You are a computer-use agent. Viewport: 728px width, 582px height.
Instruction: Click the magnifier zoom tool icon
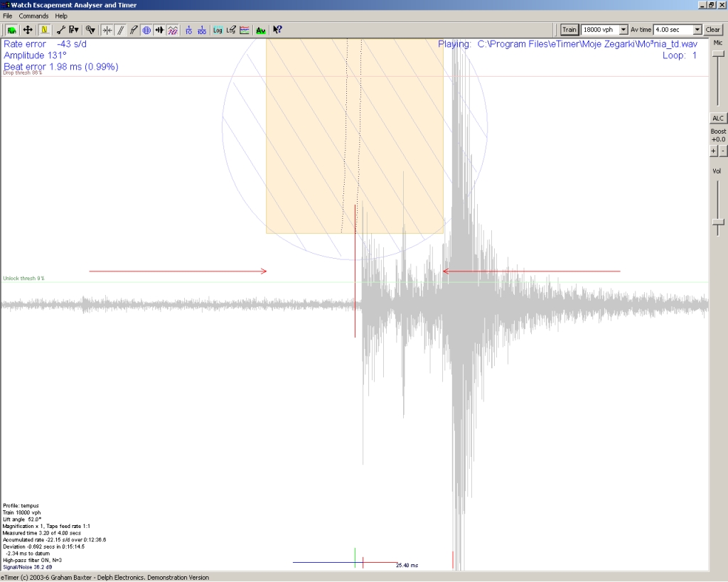90,30
